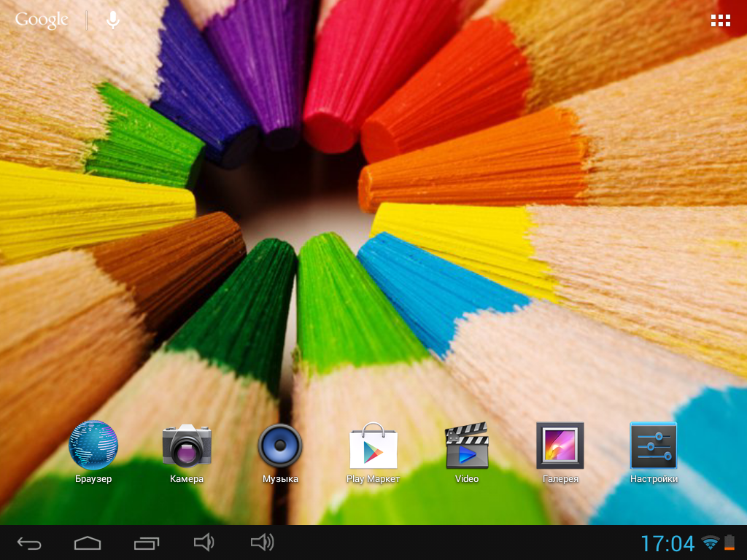Tap the Wi-Fi status icon
Image resolution: width=747 pixels, height=560 pixels.
(710, 542)
